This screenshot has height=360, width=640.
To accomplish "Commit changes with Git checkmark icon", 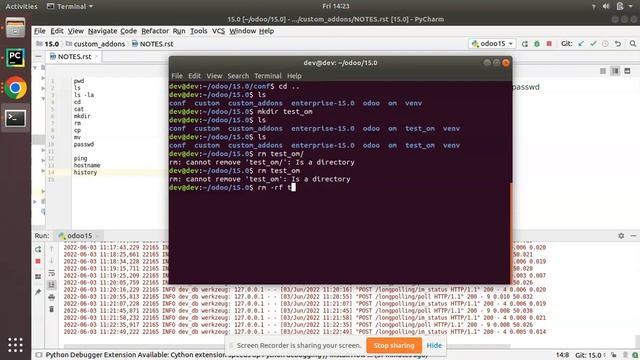I will point(593,44).
